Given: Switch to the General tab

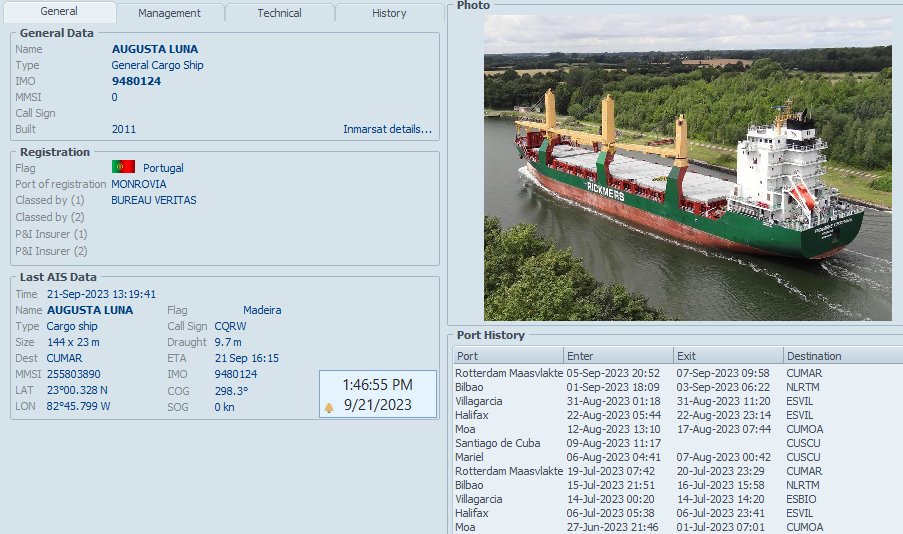Looking at the screenshot, I should click(x=59, y=12).
